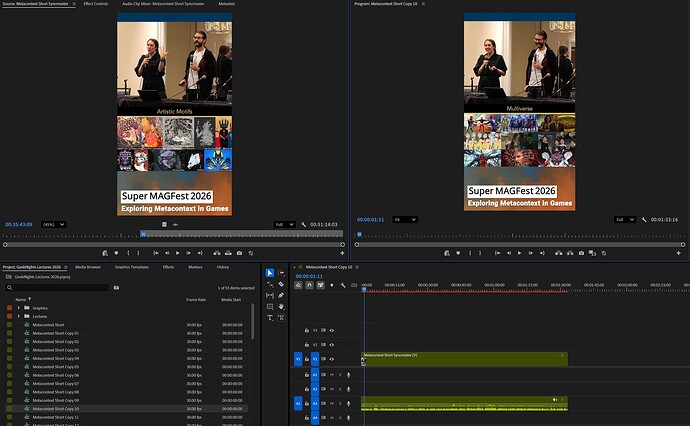Select the Type tool
This screenshot has height=426, width=690.
click(270, 317)
